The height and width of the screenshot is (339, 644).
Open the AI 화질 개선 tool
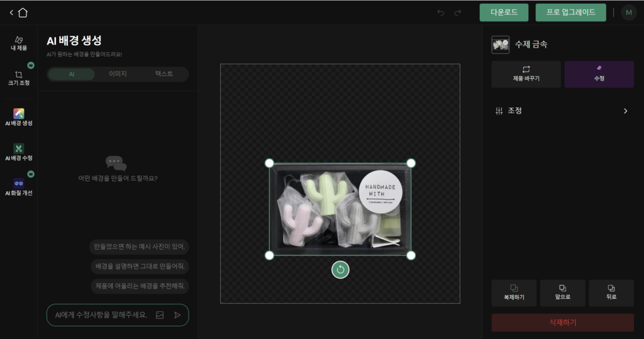19,187
